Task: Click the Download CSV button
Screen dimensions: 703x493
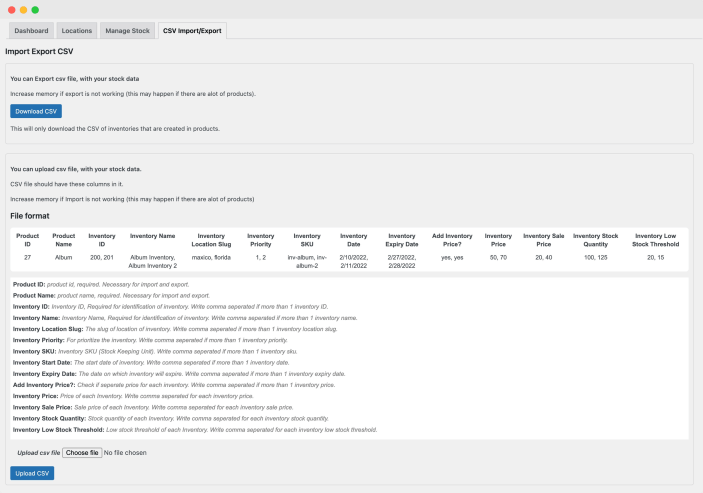Action: click(x=36, y=111)
